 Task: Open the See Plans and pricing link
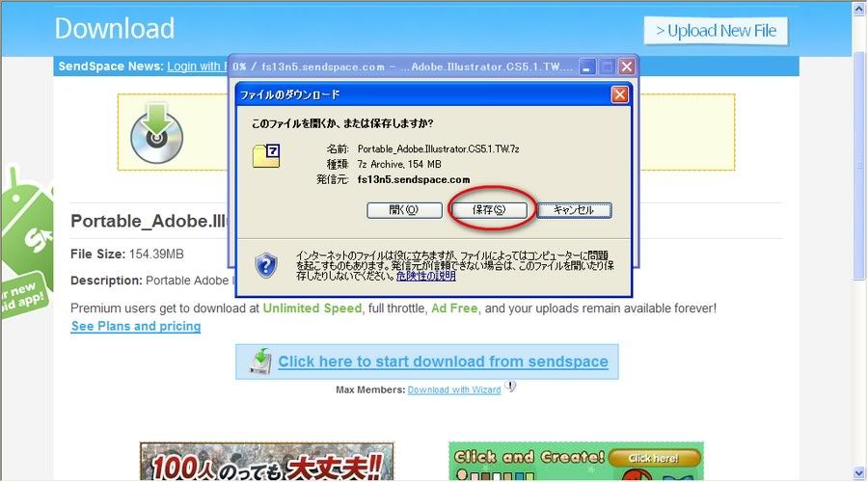[136, 326]
